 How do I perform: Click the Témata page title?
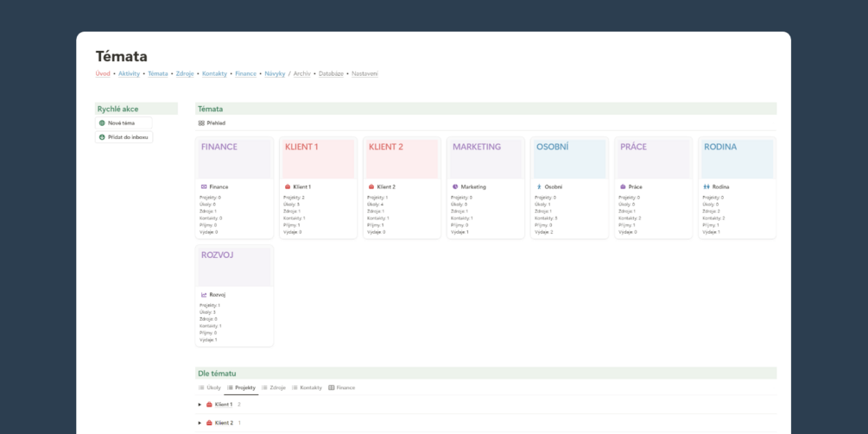[x=121, y=56]
